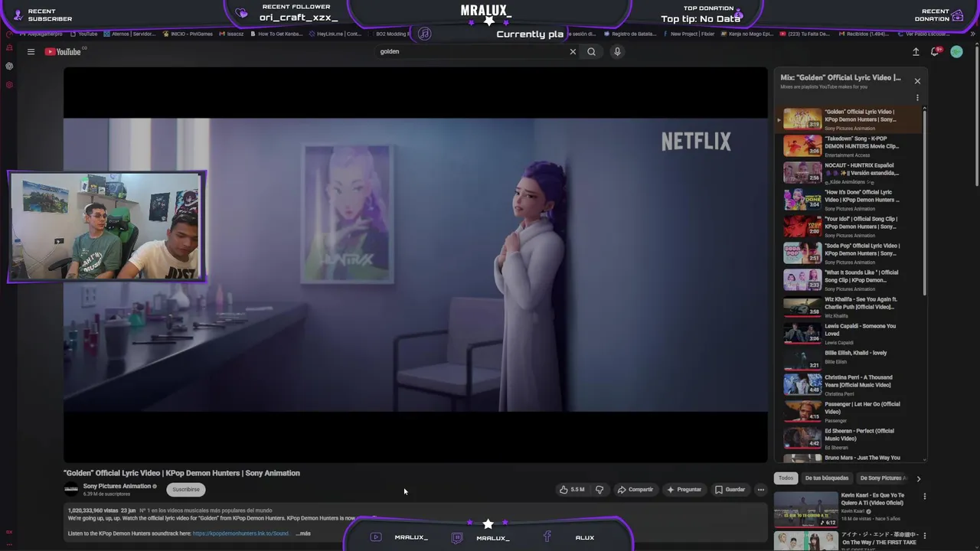Screen dimensions: 980x551
Task: Open Sony Pictures Animation channel avatar
Action: [71, 490]
